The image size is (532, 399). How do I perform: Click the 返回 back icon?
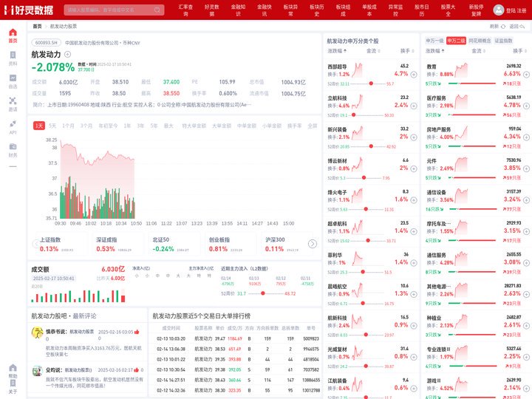click(522, 27)
